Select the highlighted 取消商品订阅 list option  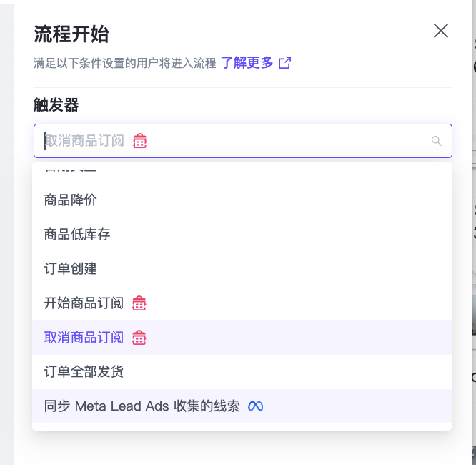click(84, 338)
